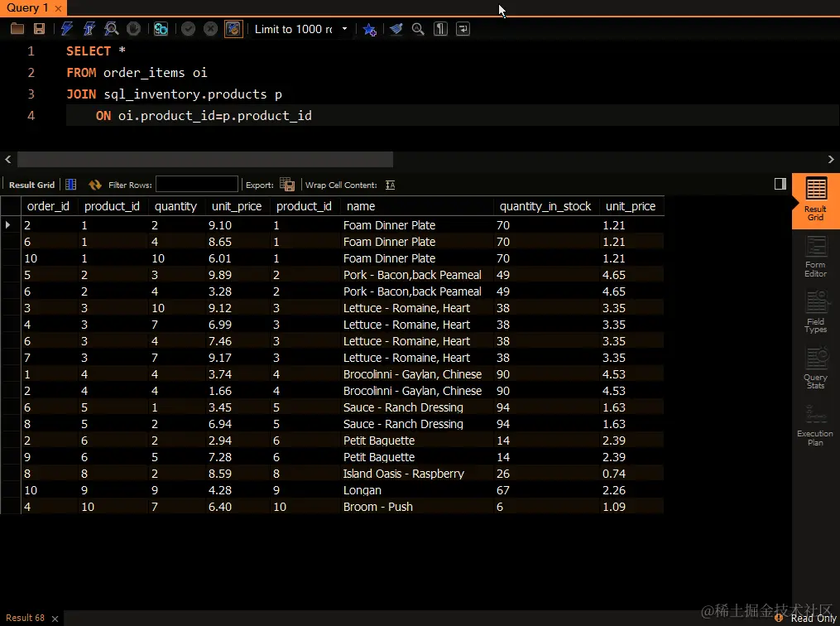The height and width of the screenshot is (626, 840).
Task: Click the order_id column header
Action: 48,206
